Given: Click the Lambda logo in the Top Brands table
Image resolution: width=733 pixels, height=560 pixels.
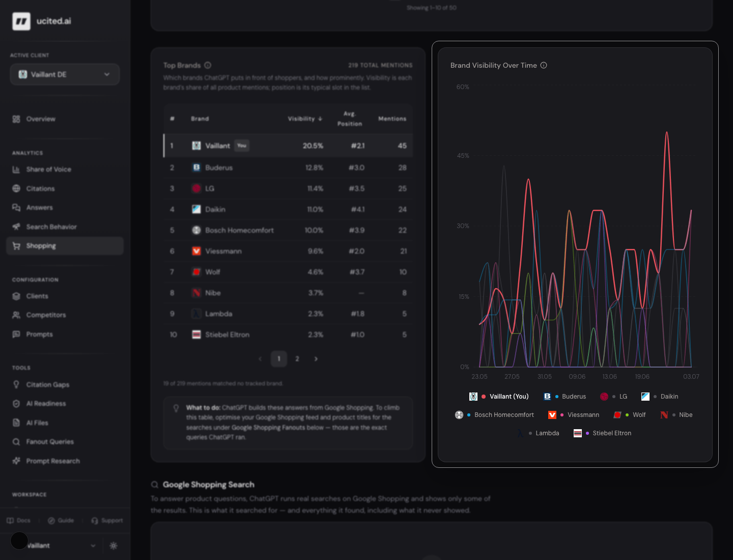Looking at the screenshot, I should (196, 314).
